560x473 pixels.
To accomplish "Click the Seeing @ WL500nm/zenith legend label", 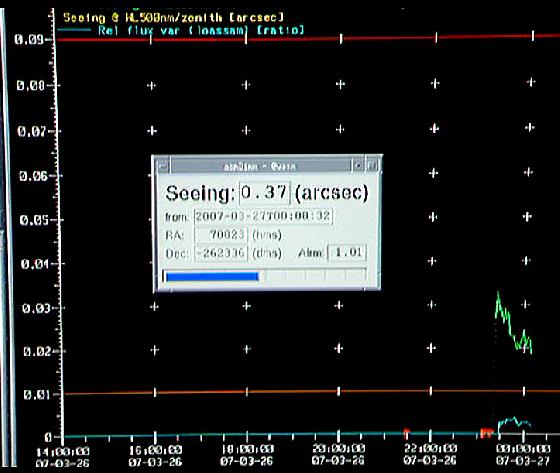I will coord(174,17).
